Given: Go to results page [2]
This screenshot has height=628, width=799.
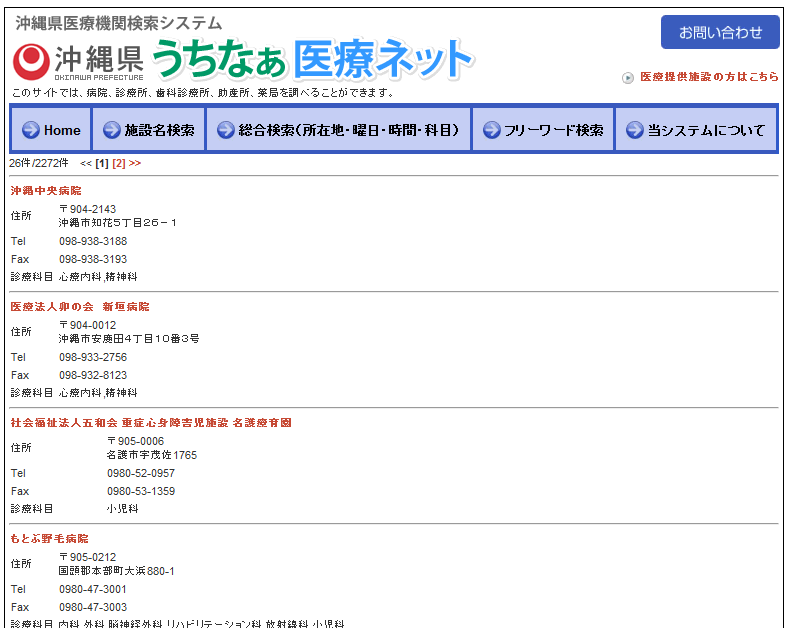Looking at the screenshot, I should pos(119,163).
